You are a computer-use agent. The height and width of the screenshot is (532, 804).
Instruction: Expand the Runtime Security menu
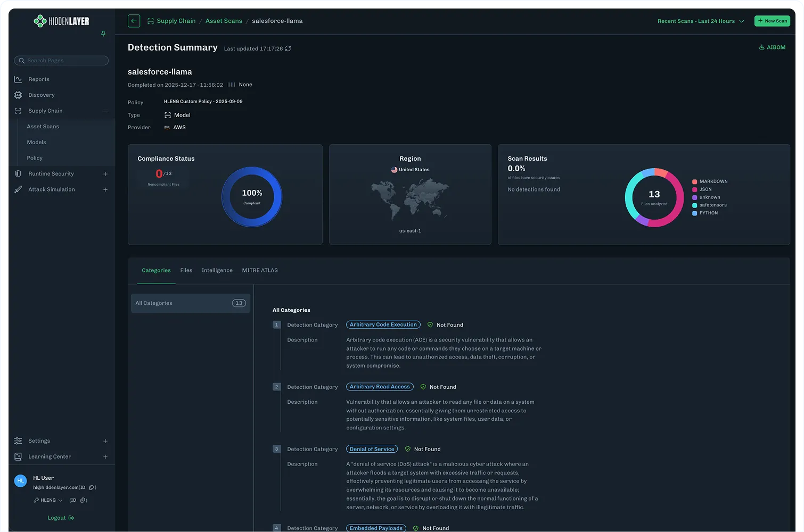pos(105,174)
